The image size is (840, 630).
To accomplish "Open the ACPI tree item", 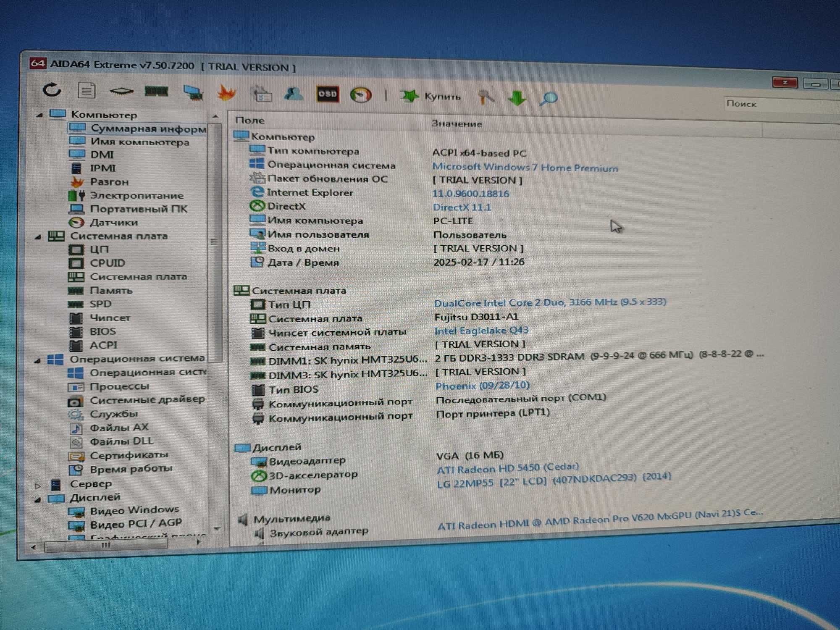I will 93,345.
